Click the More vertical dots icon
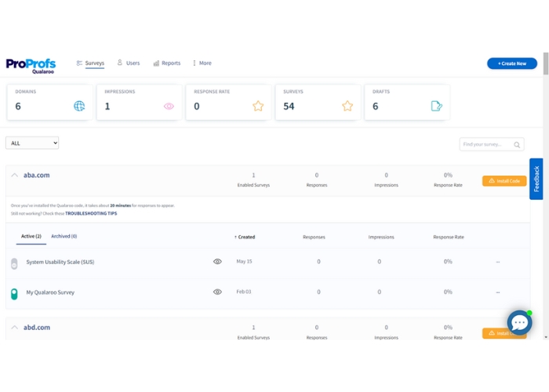This screenshot has height=392, width=549. pyautogui.click(x=195, y=63)
